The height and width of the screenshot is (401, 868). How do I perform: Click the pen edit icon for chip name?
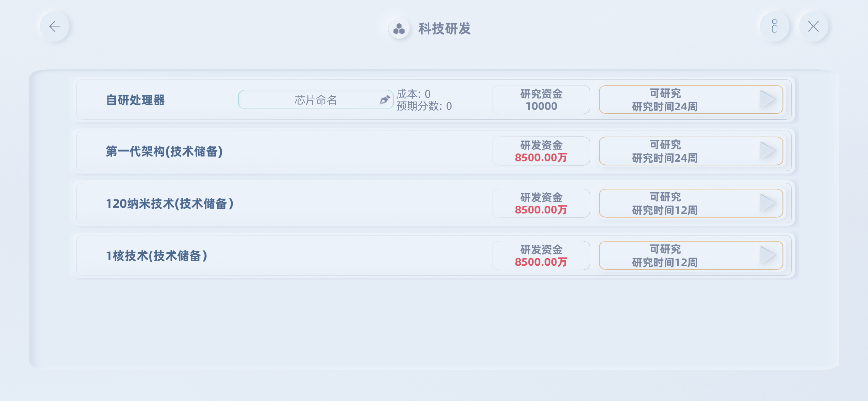pos(385,100)
